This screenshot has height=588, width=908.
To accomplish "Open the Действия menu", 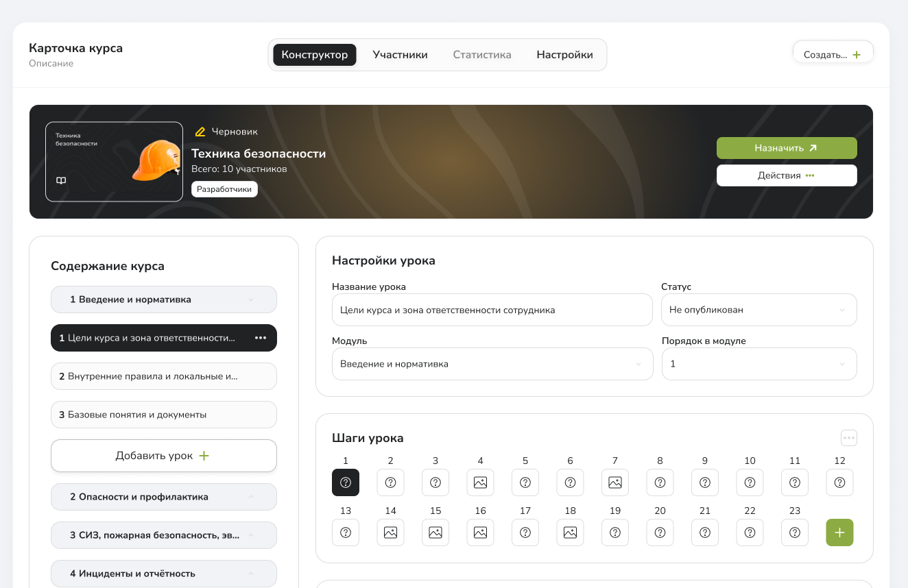I will [787, 175].
